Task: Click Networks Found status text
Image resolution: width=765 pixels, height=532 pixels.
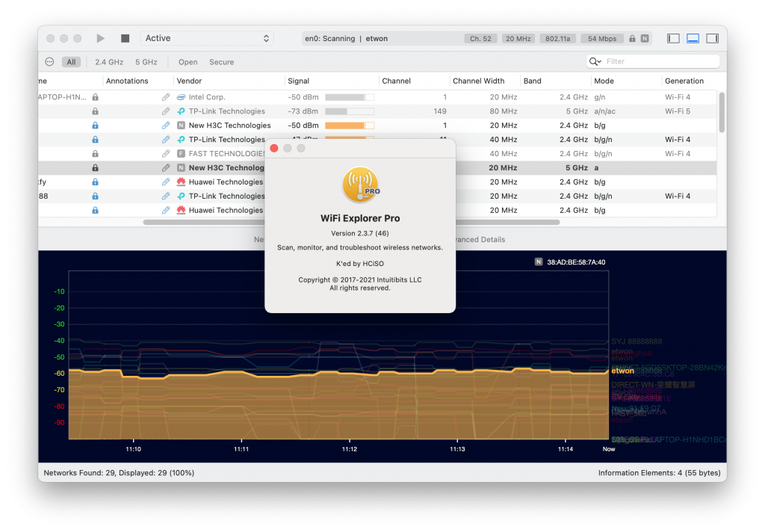Action: pos(119,473)
